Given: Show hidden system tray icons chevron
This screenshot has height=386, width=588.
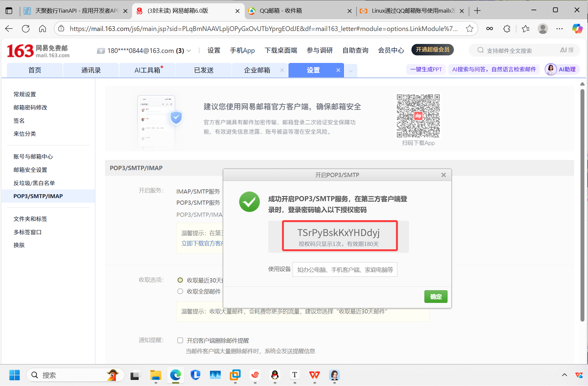Looking at the screenshot, I should pyautogui.click(x=564, y=375).
